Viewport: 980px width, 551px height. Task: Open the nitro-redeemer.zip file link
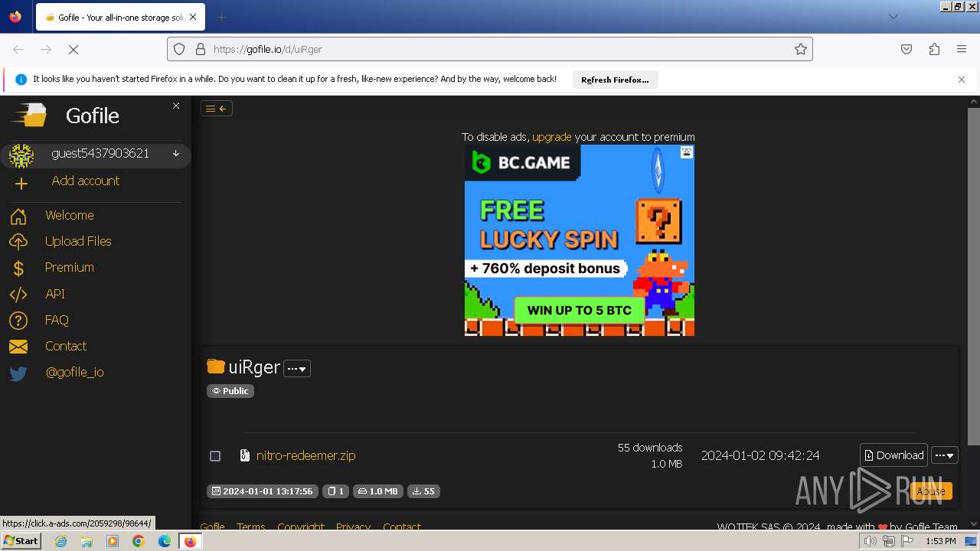(306, 455)
